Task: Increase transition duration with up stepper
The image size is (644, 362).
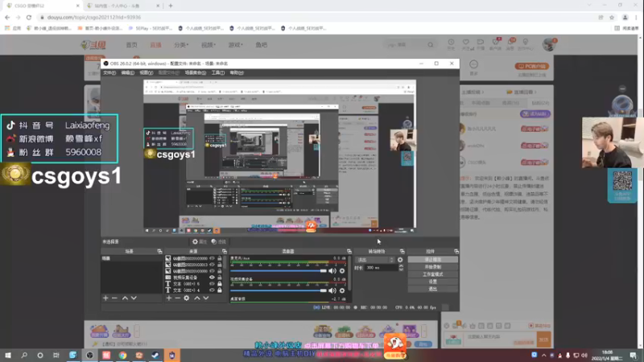Action: tap(401, 265)
